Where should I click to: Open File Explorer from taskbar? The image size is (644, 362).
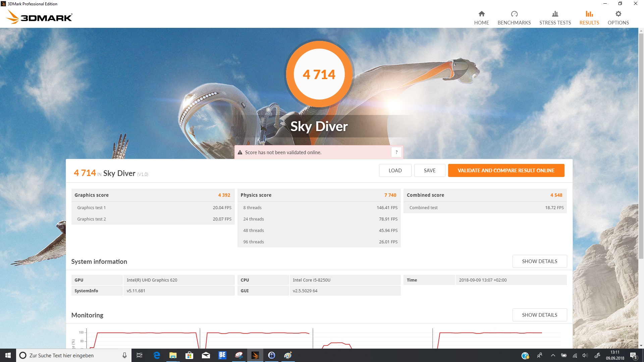pos(173,355)
